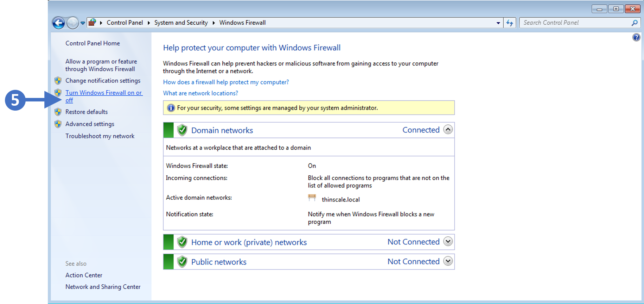
Task: Click the Public networks heading
Action: point(219,262)
